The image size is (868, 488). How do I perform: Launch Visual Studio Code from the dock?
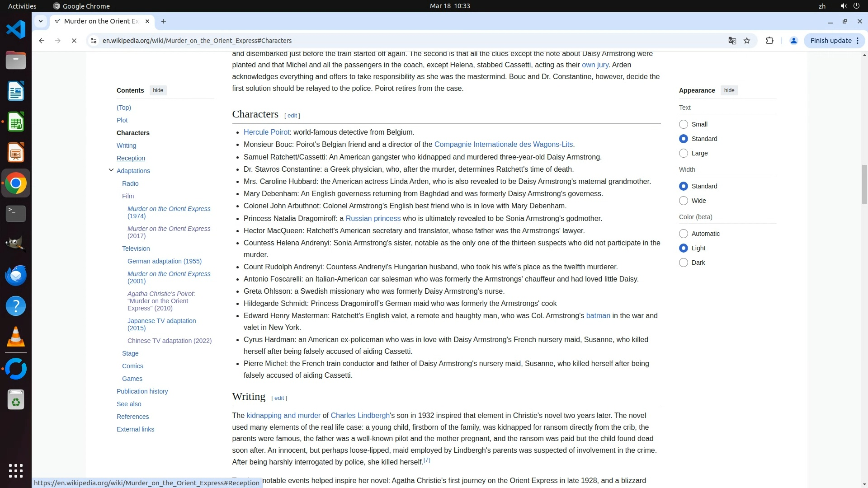[16, 30]
